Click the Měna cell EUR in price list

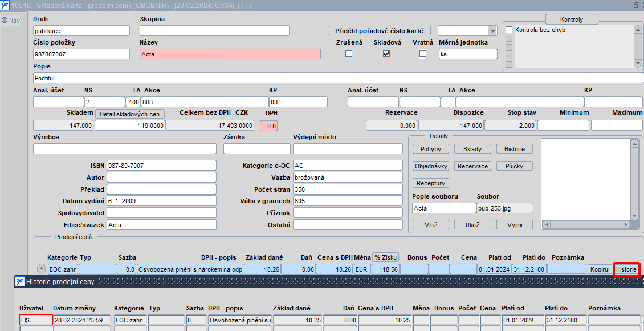[362, 269]
